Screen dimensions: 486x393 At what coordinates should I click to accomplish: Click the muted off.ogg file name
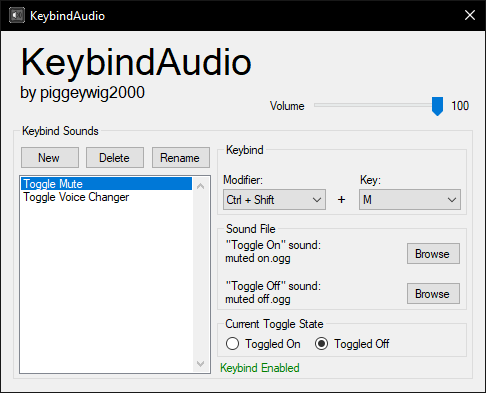click(x=258, y=299)
